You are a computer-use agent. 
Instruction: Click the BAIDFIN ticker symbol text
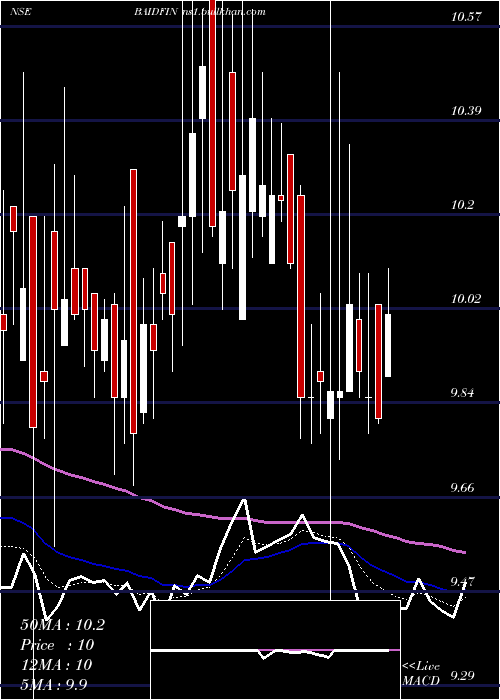tap(157, 12)
